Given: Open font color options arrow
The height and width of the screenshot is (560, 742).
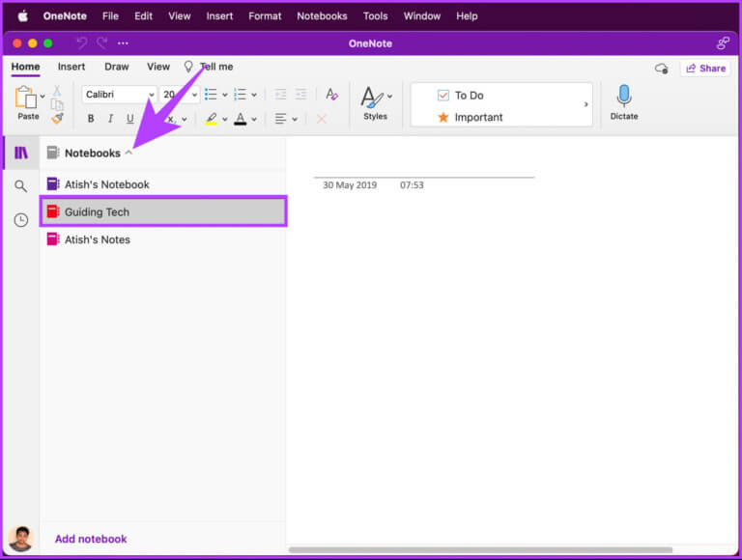Looking at the screenshot, I should (x=254, y=119).
